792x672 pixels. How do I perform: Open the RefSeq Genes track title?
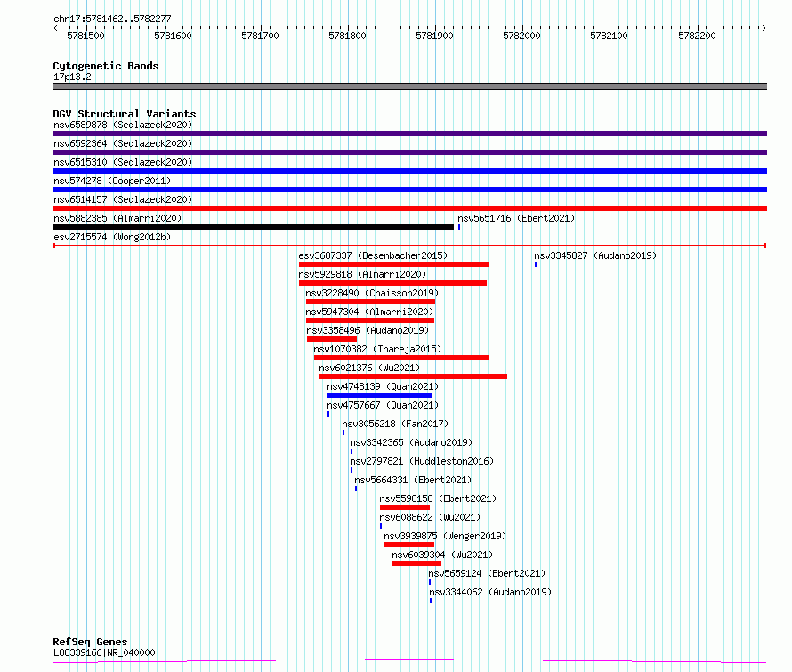point(90,642)
